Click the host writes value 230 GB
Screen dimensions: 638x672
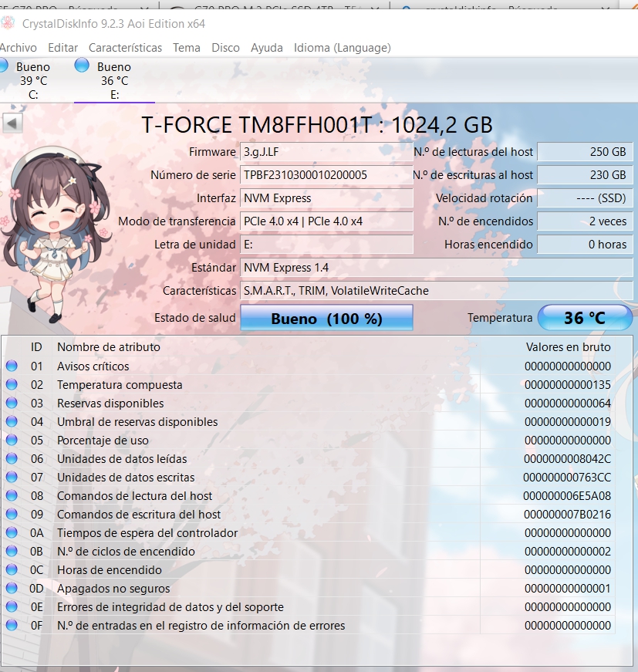585,175
